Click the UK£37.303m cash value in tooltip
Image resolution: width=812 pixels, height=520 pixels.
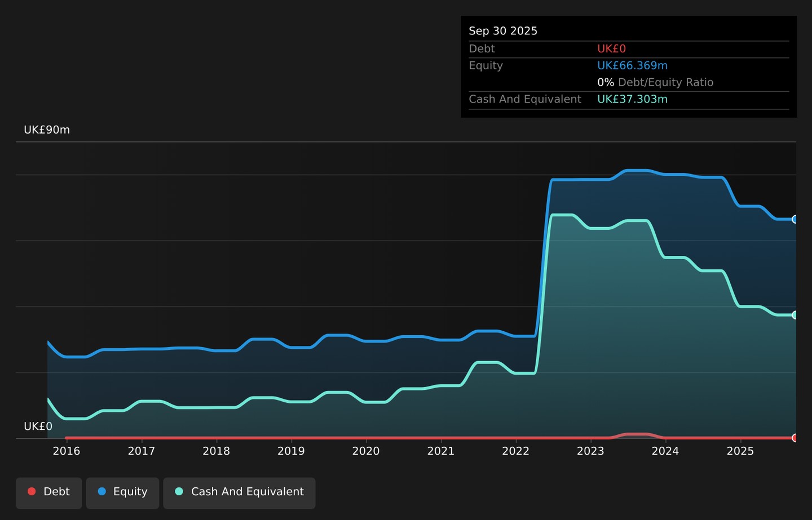pos(632,99)
